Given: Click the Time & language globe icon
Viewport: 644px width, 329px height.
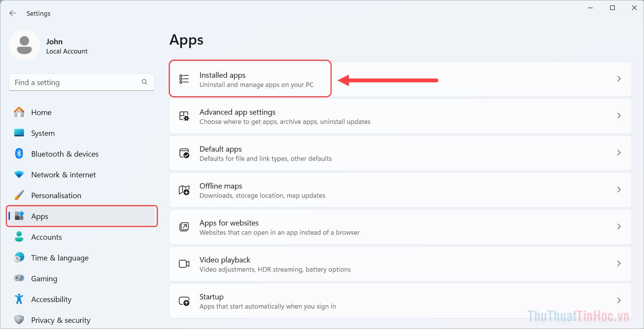Looking at the screenshot, I should (19, 257).
